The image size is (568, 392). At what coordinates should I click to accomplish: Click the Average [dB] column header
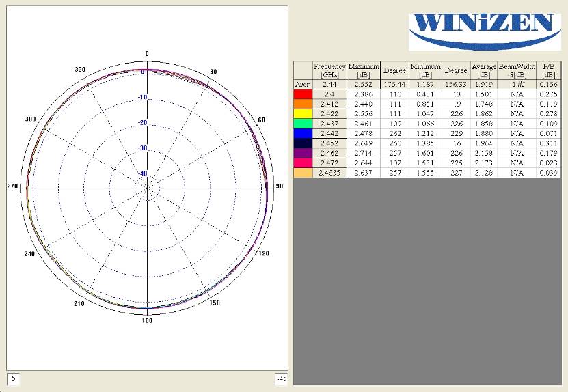(484, 70)
